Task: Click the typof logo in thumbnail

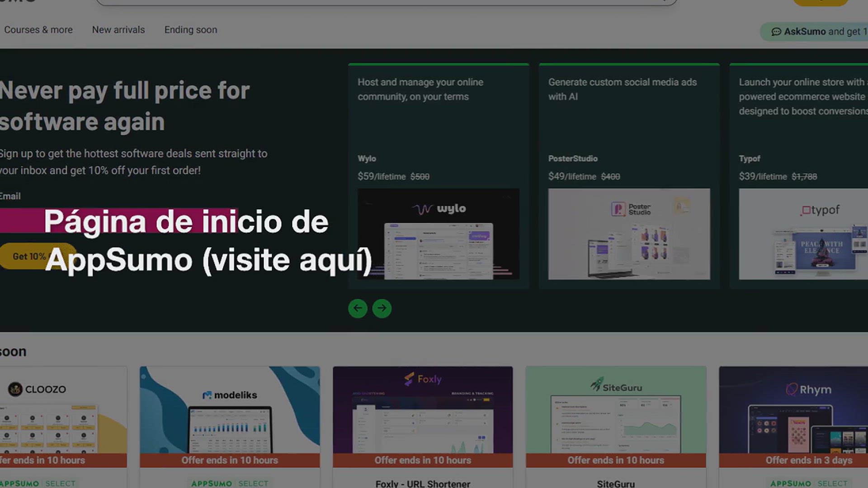Action: (820, 210)
